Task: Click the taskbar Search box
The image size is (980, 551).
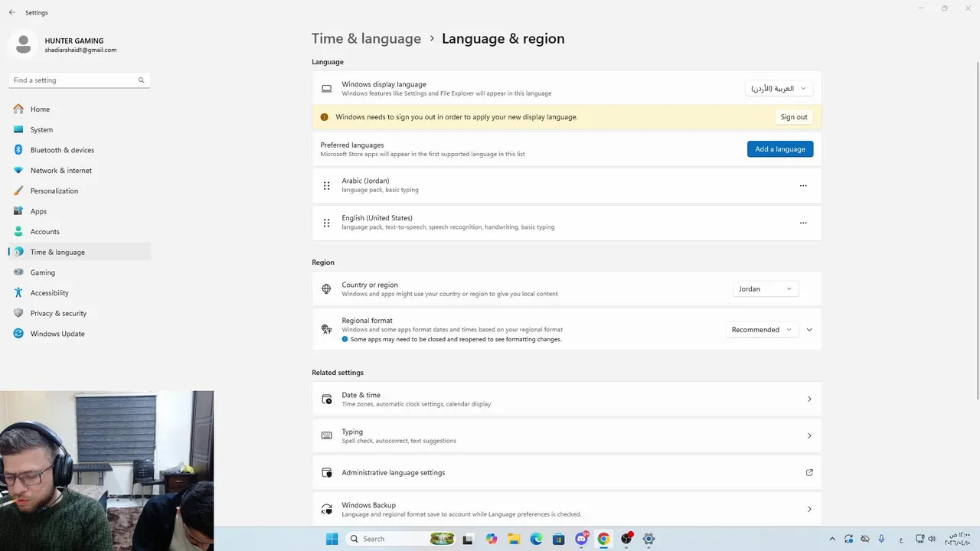Action: (x=401, y=539)
